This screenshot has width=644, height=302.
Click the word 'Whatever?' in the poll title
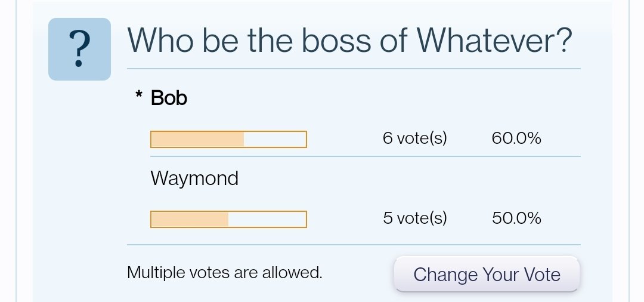tap(494, 40)
